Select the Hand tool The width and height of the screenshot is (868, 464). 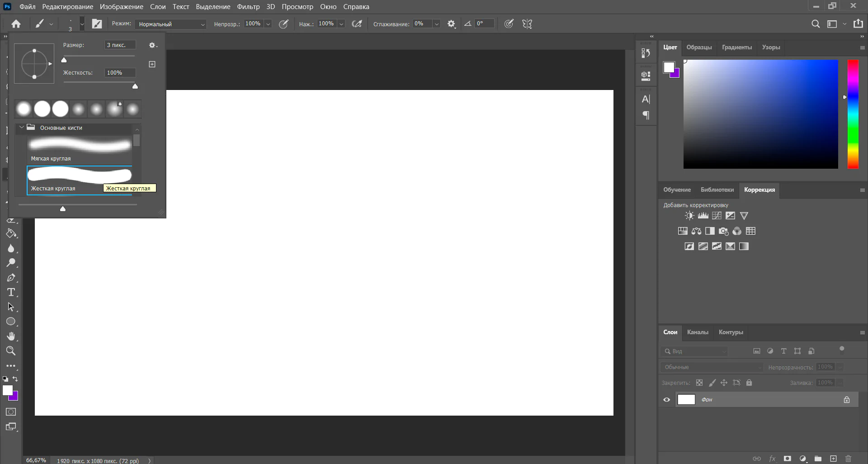point(11,336)
